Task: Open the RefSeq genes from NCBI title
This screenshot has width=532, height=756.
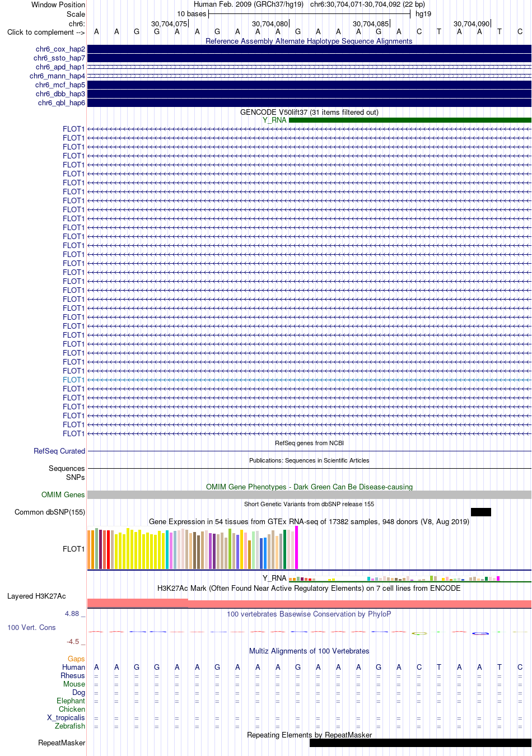Action: coord(309,443)
